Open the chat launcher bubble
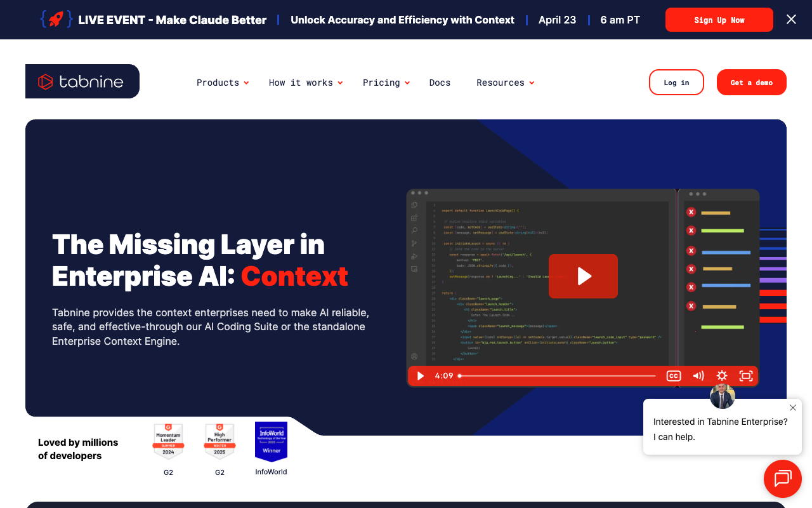Screen dimensions: 812x508 tap(783, 479)
